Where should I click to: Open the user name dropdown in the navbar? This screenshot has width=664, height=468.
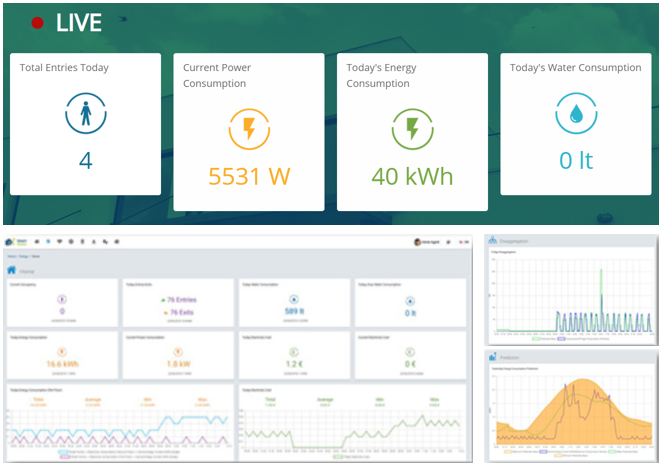[x=433, y=243]
